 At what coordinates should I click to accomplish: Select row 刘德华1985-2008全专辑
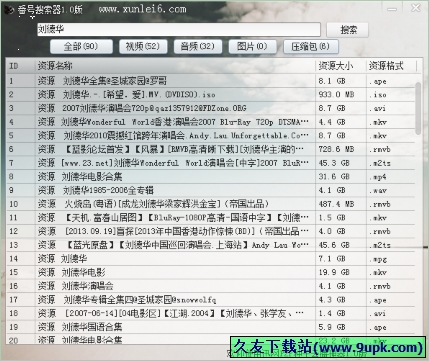(x=211, y=190)
